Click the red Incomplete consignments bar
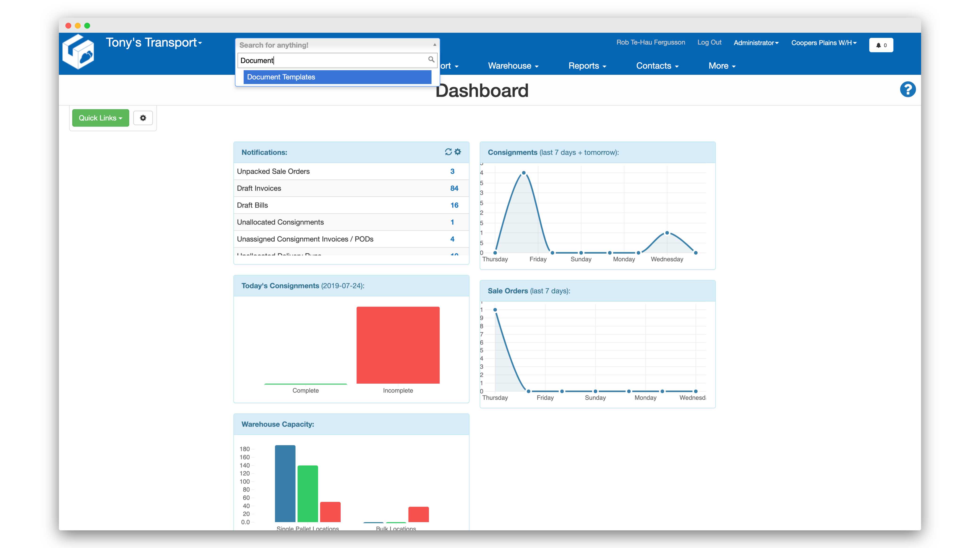Image resolution: width=980 pixels, height=548 pixels. click(x=398, y=345)
